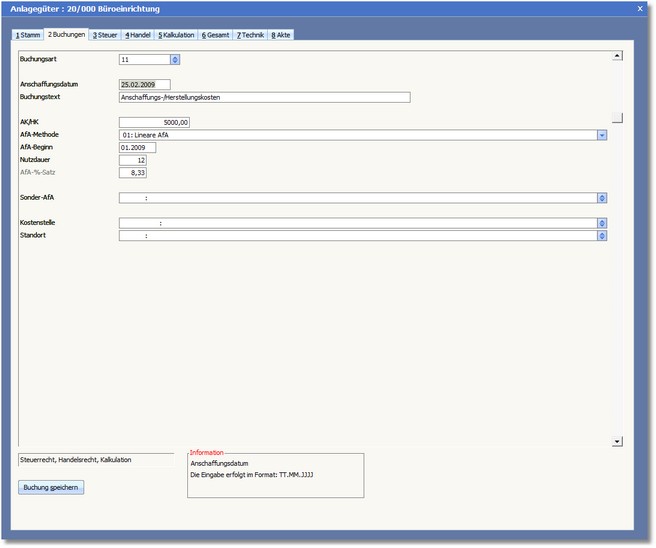The width and height of the screenshot is (656, 548).
Task: Open the Sonder-AfA lookup arrow
Action: tap(602, 198)
